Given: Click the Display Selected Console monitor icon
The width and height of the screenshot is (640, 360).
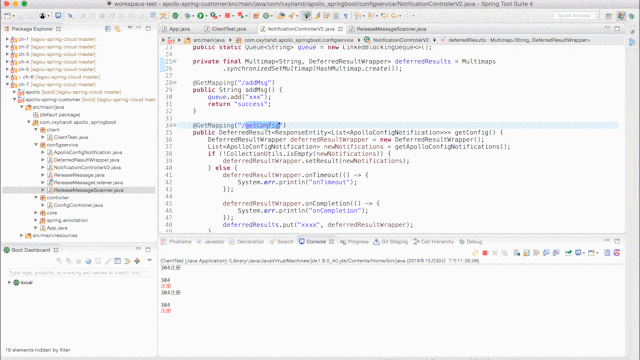Looking at the screenshot, I should pyautogui.click(x=578, y=253).
